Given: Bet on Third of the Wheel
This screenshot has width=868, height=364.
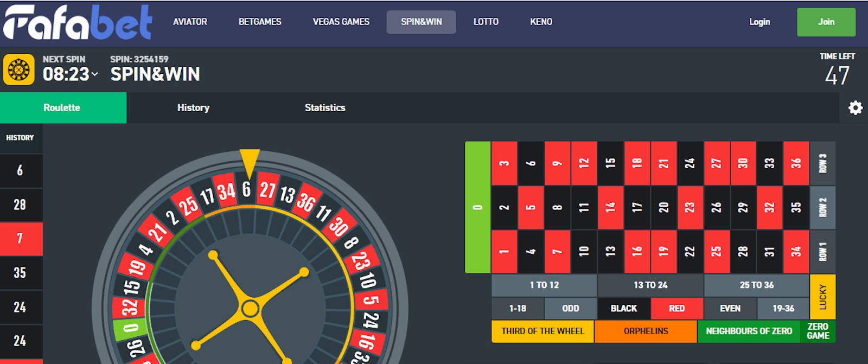Looking at the screenshot, I should tap(542, 331).
